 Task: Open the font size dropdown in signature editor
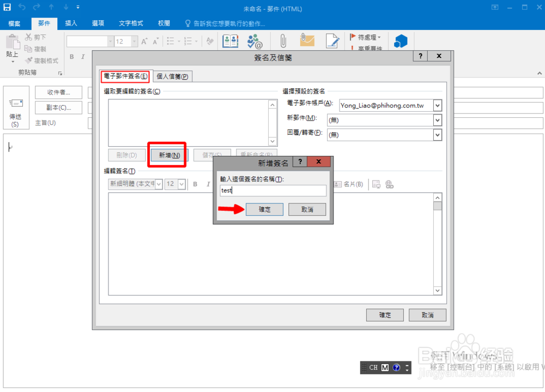pyautogui.click(x=182, y=184)
